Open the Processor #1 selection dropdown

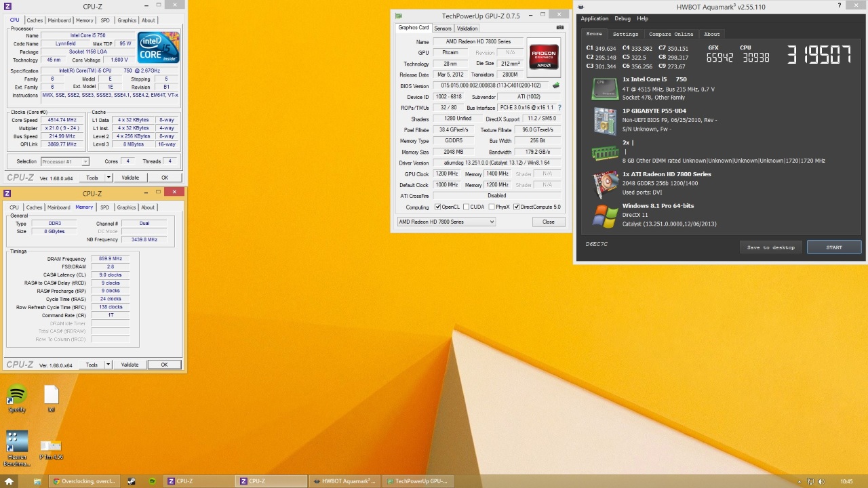(64, 161)
